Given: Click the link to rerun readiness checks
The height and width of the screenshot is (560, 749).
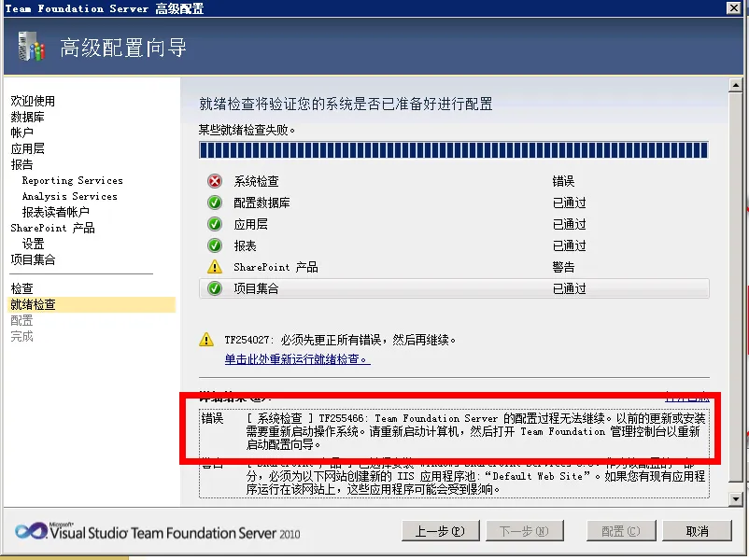Looking at the screenshot, I should pos(297,359).
